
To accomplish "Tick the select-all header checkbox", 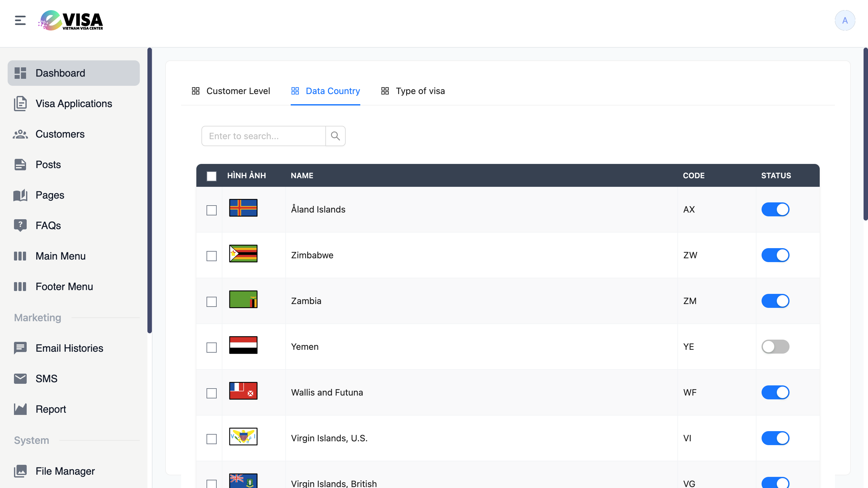I will coord(212,176).
